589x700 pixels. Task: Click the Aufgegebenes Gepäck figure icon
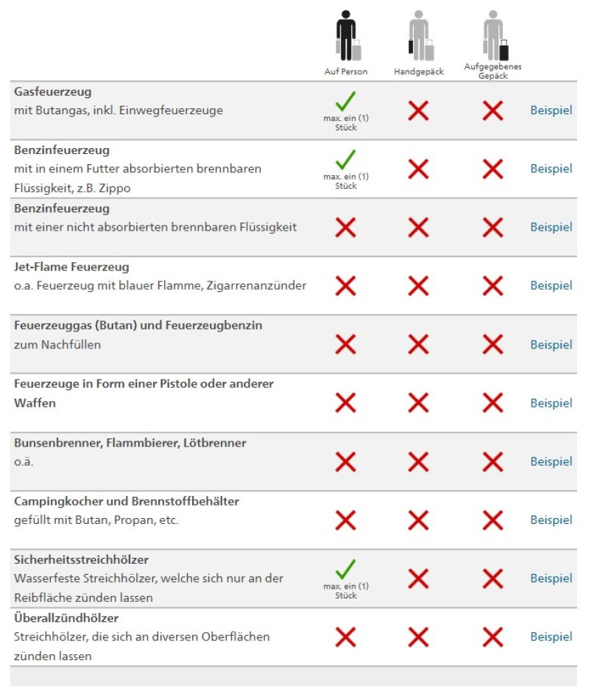tap(495, 35)
